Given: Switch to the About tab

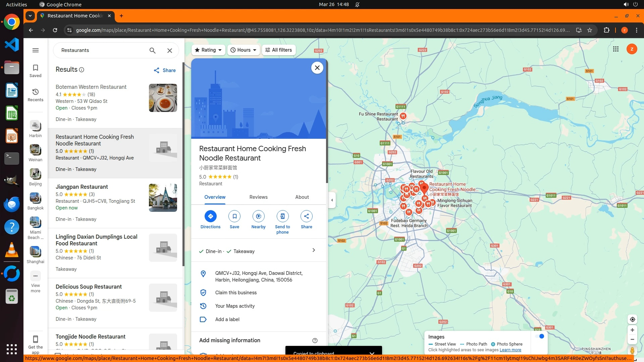Looking at the screenshot, I should point(302,197).
